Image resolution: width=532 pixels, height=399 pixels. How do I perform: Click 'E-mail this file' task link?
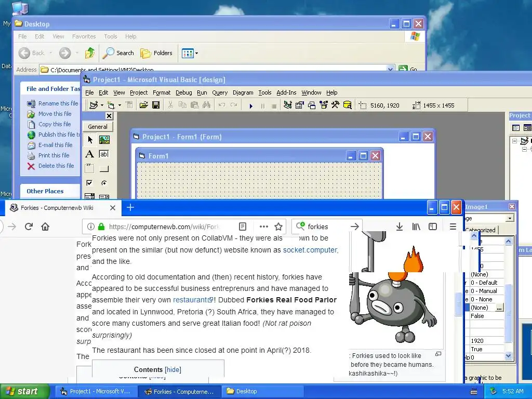[55, 145]
